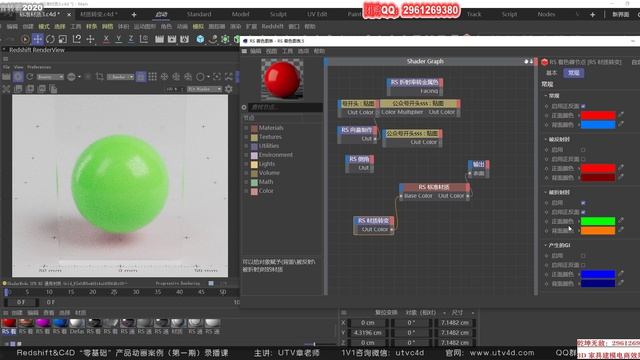The image size is (640, 360).
Task: Click the live selection circle icon
Action: coord(25,39)
